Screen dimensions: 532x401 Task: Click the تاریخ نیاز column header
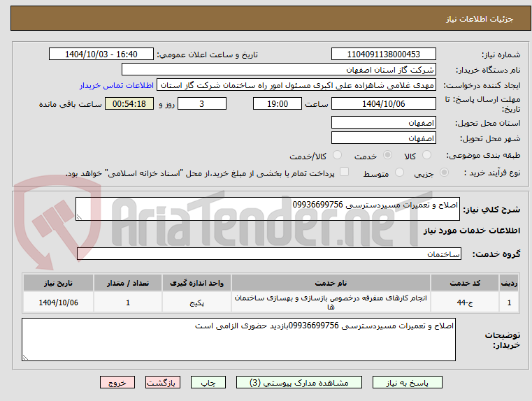coord(58,283)
